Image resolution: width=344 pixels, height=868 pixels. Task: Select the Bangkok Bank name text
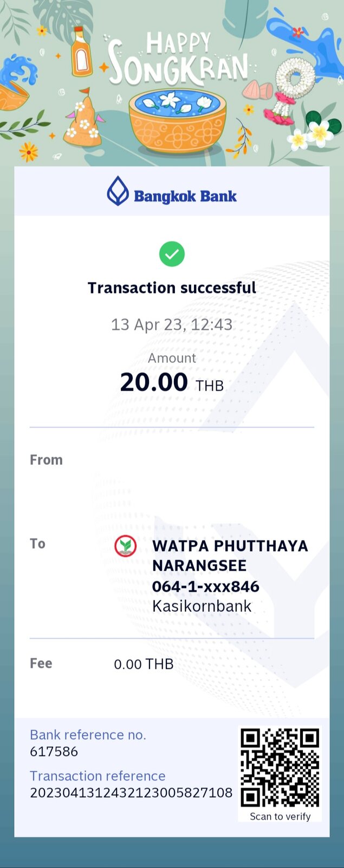tap(185, 196)
